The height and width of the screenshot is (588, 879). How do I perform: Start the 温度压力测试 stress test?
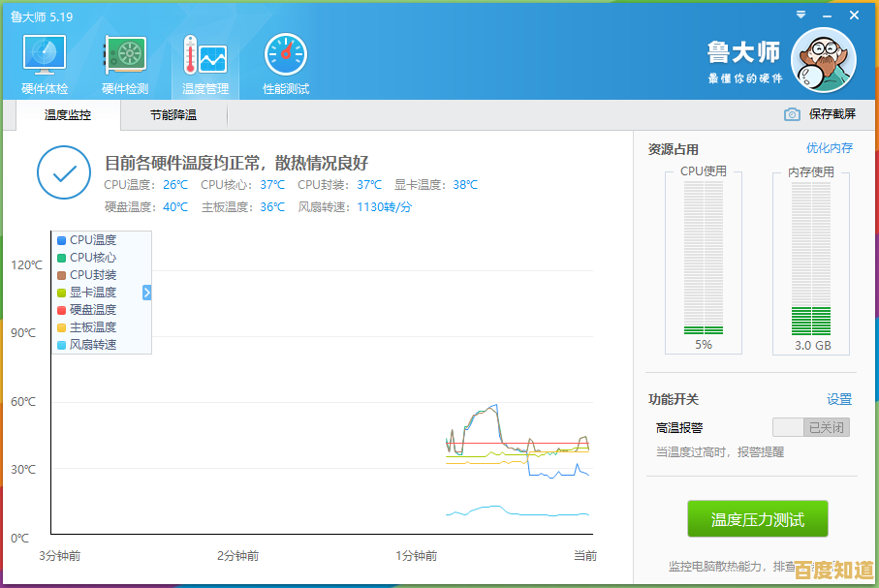757,518
